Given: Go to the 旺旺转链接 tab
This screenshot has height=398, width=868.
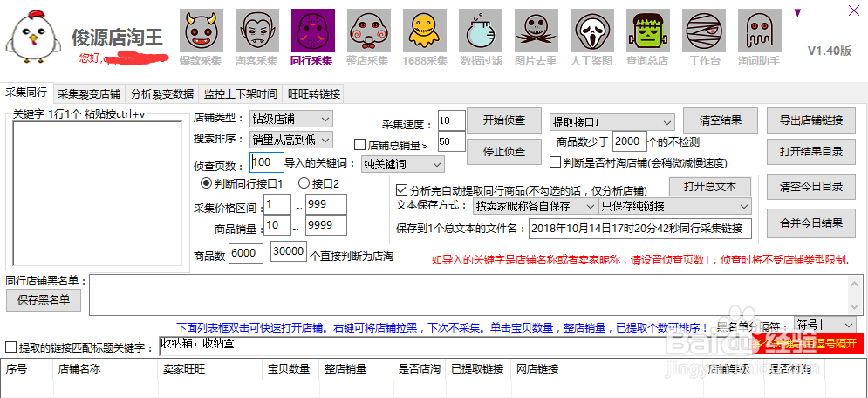Looking at the screenshot, I should (x=313, y=93).
